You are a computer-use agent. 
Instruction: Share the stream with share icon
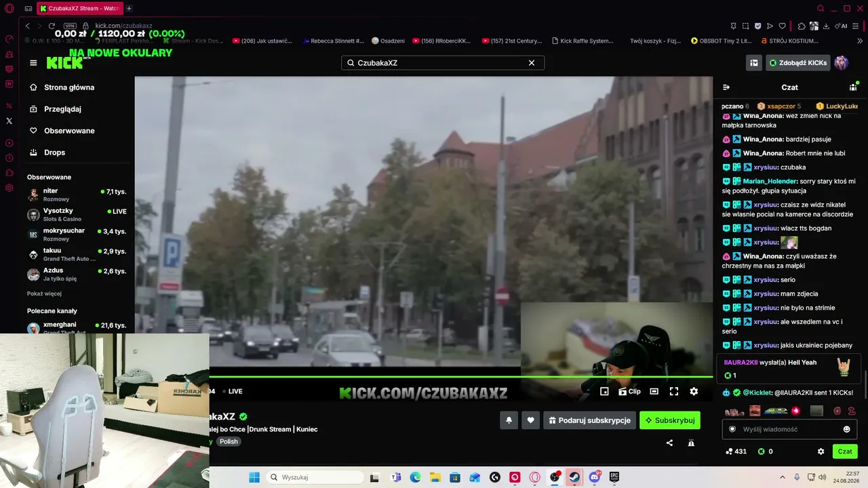point(669,443)
